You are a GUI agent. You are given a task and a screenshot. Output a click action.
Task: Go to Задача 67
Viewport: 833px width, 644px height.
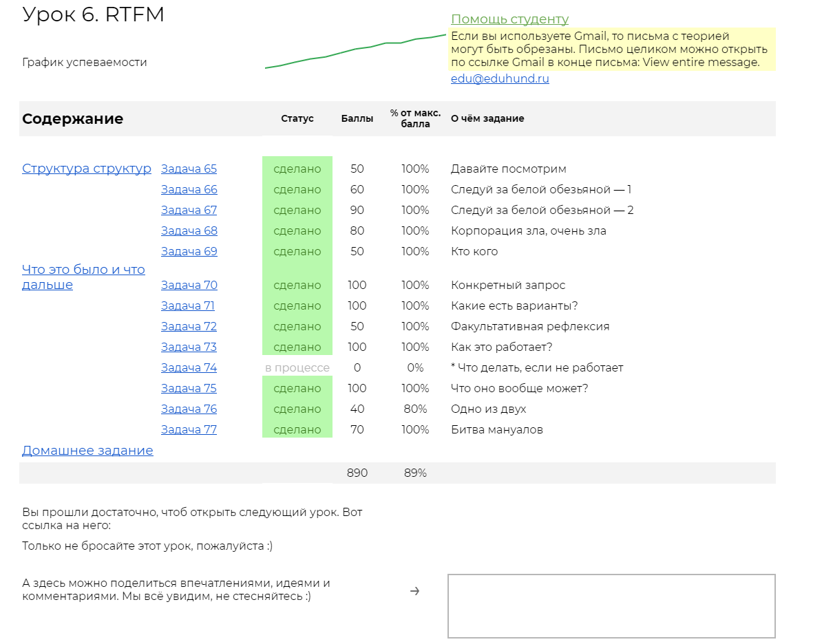189,210
